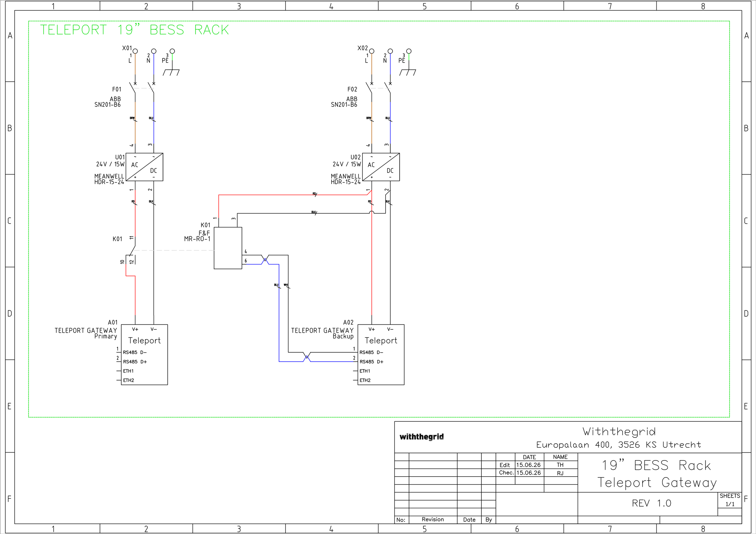
Task: Click the 19" BESS Rack drawing title
Action: point(656,466)
